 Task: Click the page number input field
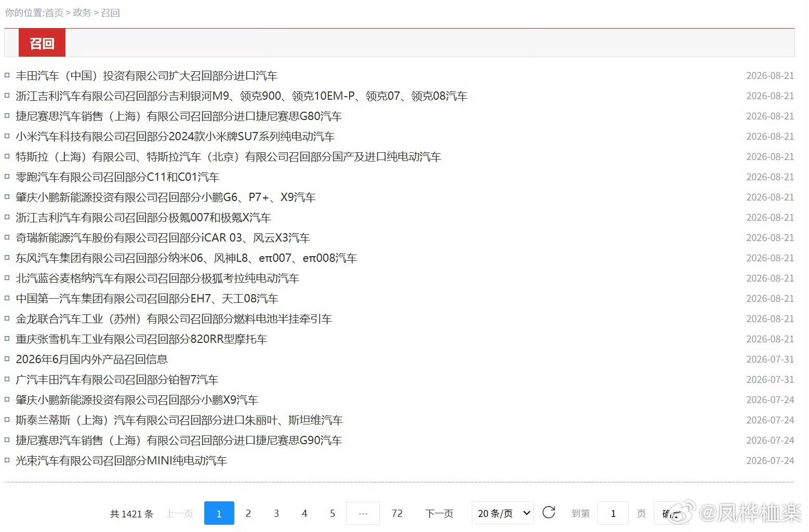(613, 513)
